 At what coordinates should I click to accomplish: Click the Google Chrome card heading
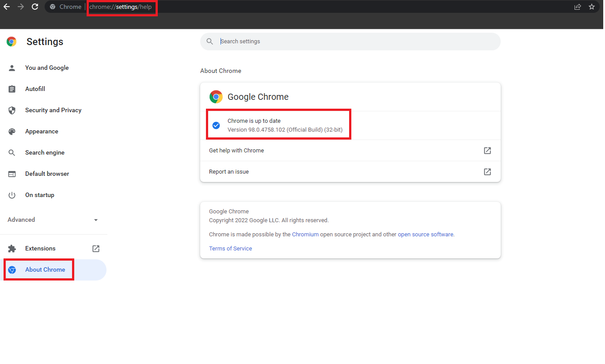(258, 97)
